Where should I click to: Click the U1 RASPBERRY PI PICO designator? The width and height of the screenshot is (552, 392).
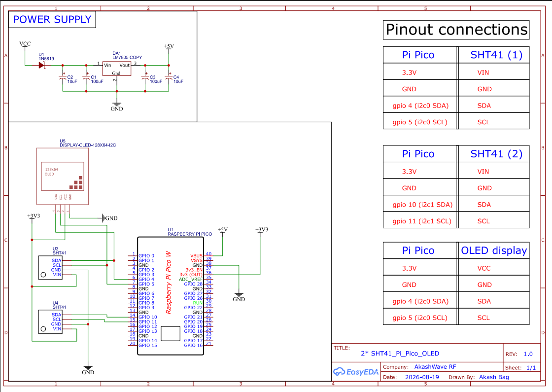pyautogui.click(x=190, y=232)
